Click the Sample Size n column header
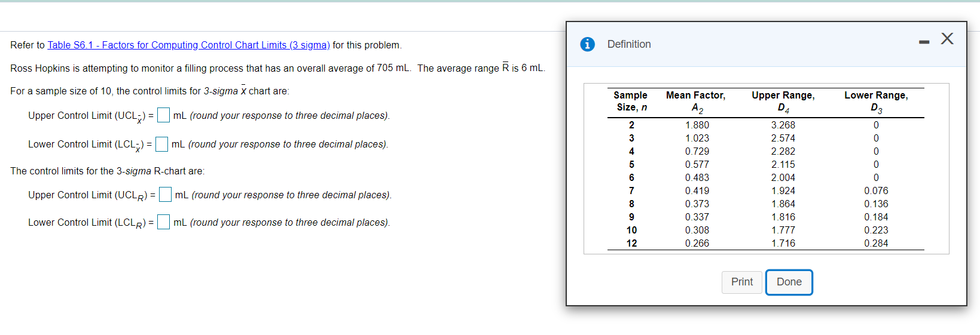This screenshot has height=335, width=980. click(x=631, y=102)
